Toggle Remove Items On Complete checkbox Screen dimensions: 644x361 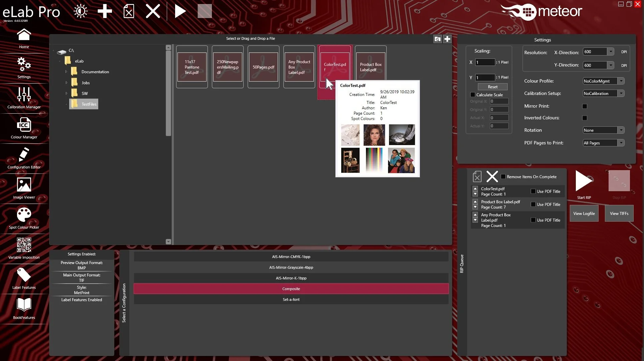point(503,176)
